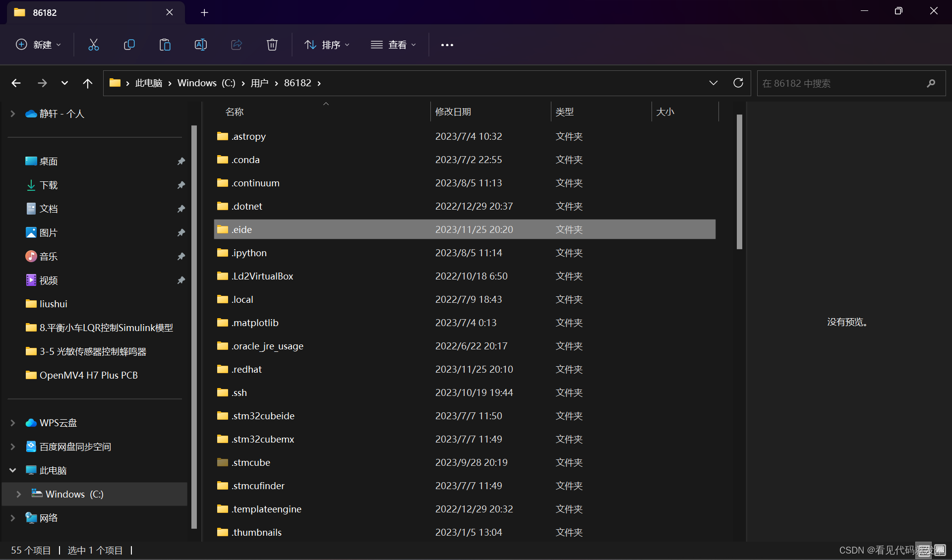
Task: Go up one directory level
Action: [87, 83]
